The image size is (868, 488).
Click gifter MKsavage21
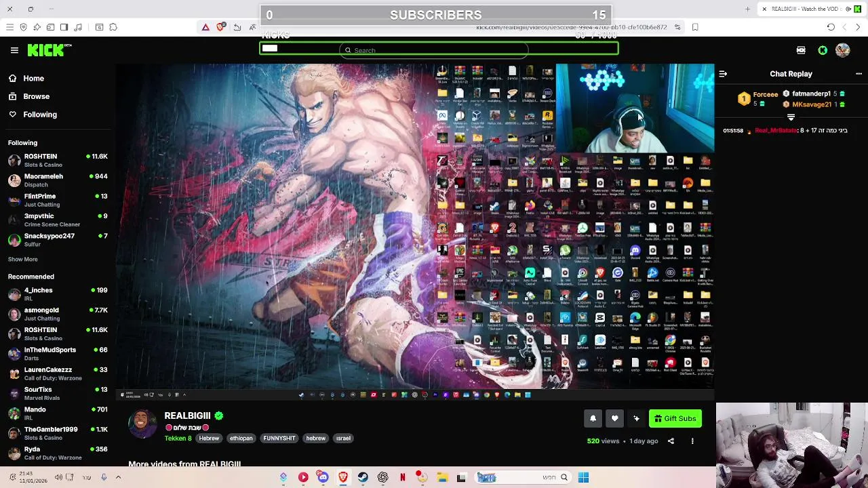point(812,104)
